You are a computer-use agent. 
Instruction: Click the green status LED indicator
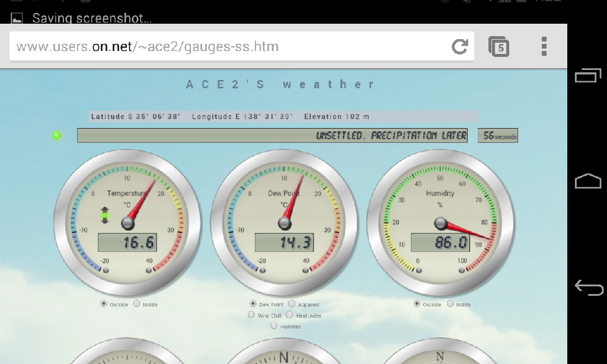pyautogui.click(x=57, y=136)
